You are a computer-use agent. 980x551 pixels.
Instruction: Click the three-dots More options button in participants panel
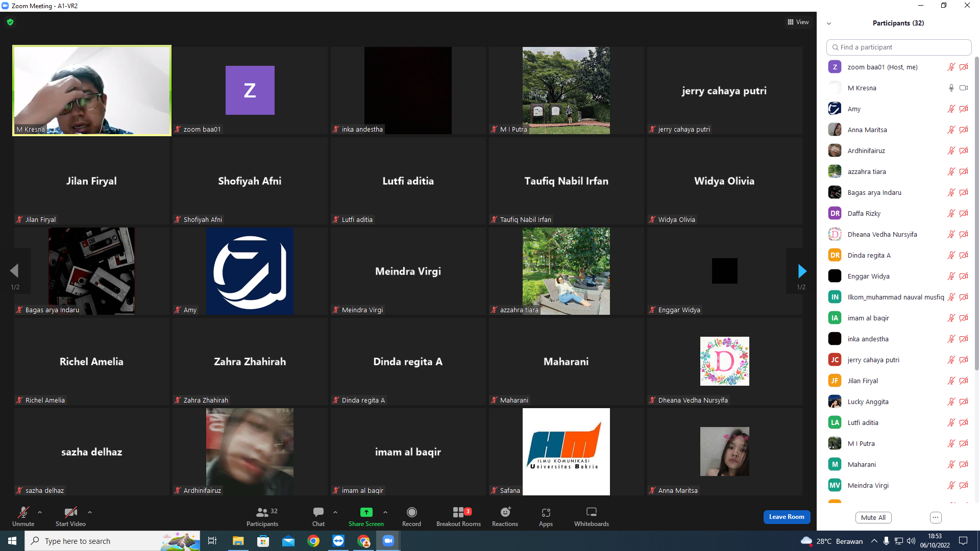tap(936, 517)
